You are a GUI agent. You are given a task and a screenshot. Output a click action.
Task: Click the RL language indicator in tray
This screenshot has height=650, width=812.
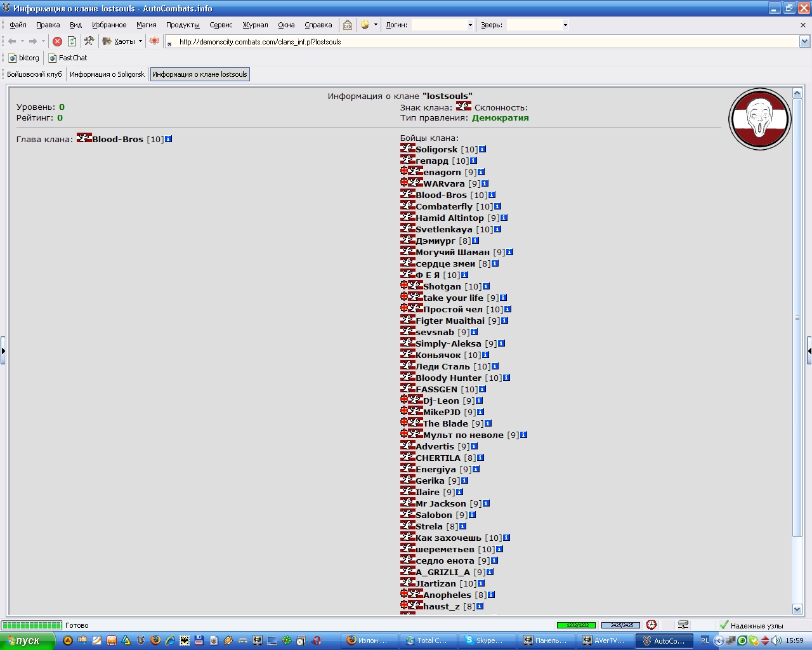[705, 640]
